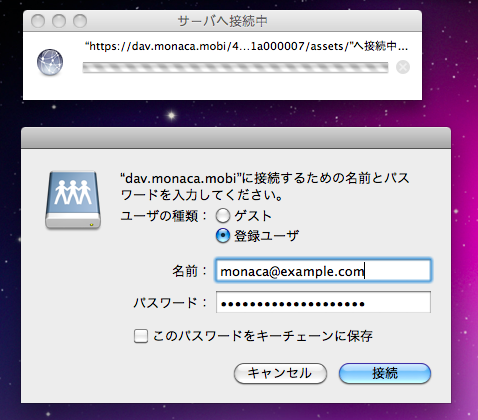Click the サーバへ接続中 title text
The width and height of the screenshot is (478, 420).
[x=222, y=21]
